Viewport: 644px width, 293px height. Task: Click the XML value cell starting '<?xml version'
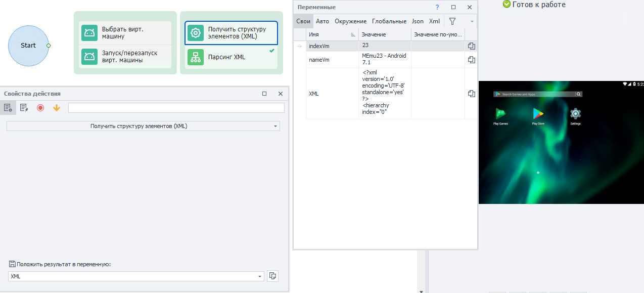pos(385,94)
